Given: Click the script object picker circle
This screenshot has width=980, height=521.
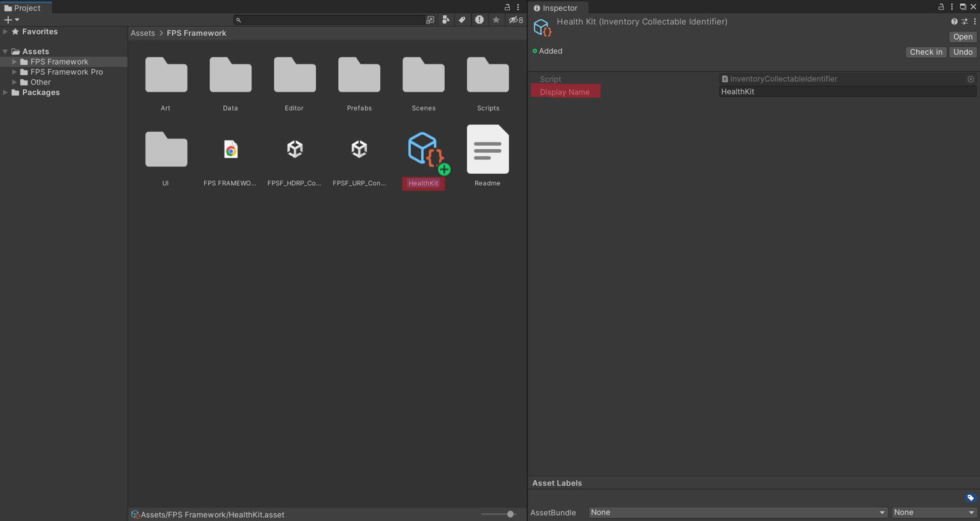Looking at the screenshot, I should point(971,79).
